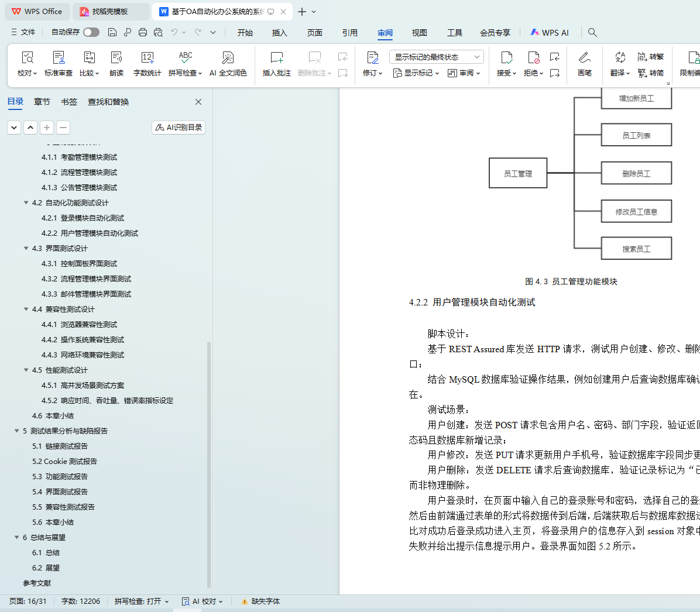Switch to the 书签 panel tab
The width and height of the screenshot is (700, 612).
click(69, 102)
